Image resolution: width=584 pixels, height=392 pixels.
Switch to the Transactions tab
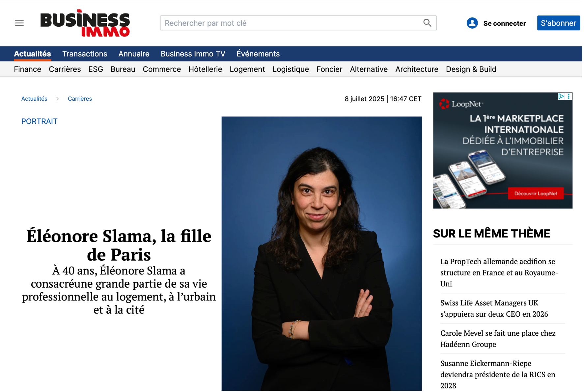85,54
